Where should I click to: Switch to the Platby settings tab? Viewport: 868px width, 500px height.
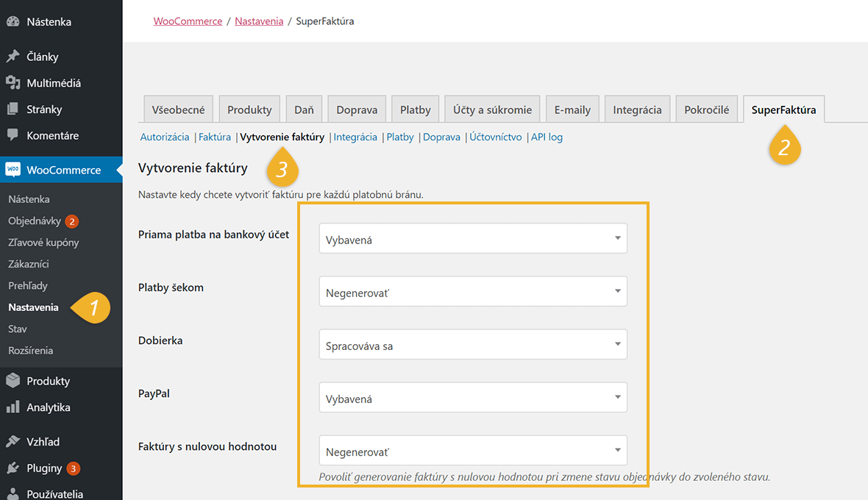pyautogui.click(x=415, y=109)
